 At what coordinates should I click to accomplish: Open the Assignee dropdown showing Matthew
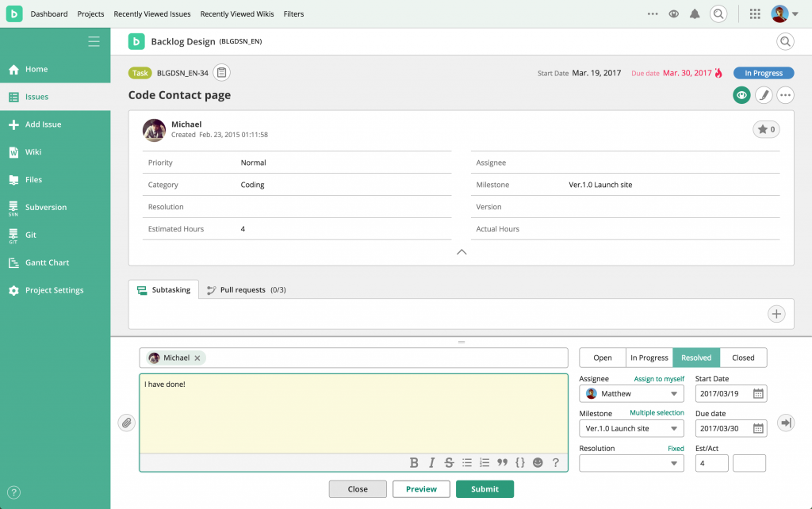coord(631,393)
